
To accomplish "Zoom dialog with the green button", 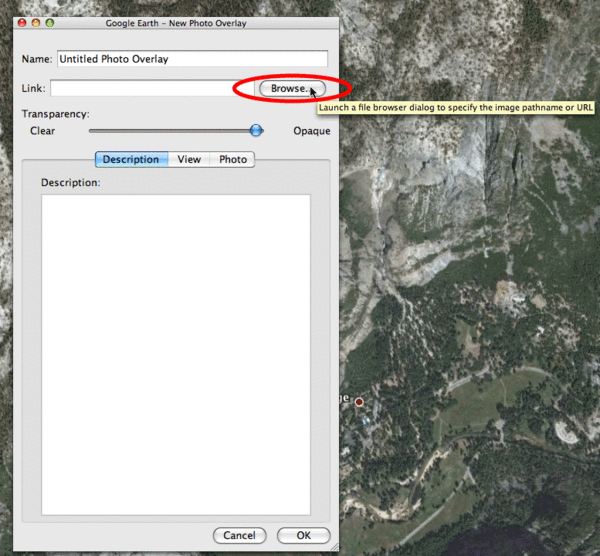I will click(50, 23).
